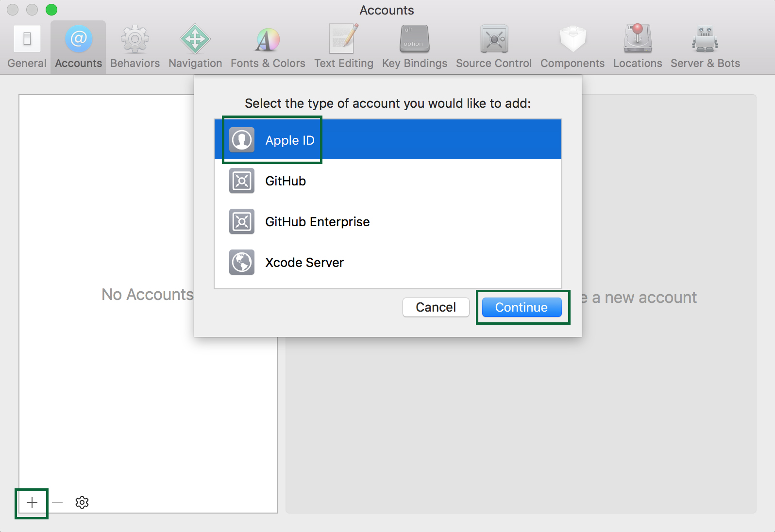This screenshot has height=532, width=775.
Task: Open the Key Bindings pane
Action: click(415, 47)
